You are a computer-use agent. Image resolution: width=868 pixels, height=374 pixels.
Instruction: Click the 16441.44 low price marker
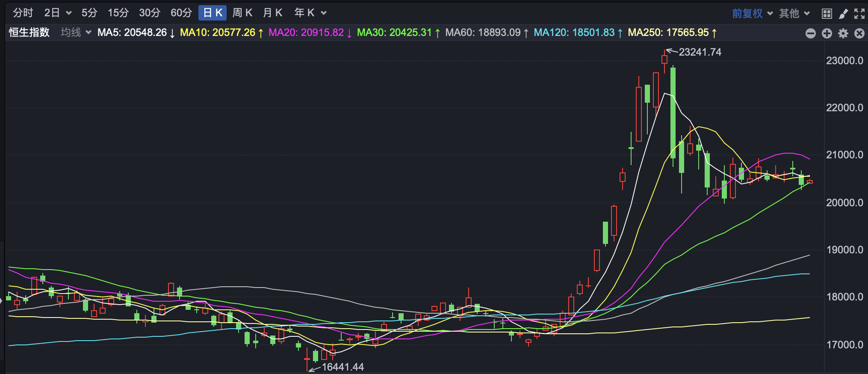(x=342, y=367)
